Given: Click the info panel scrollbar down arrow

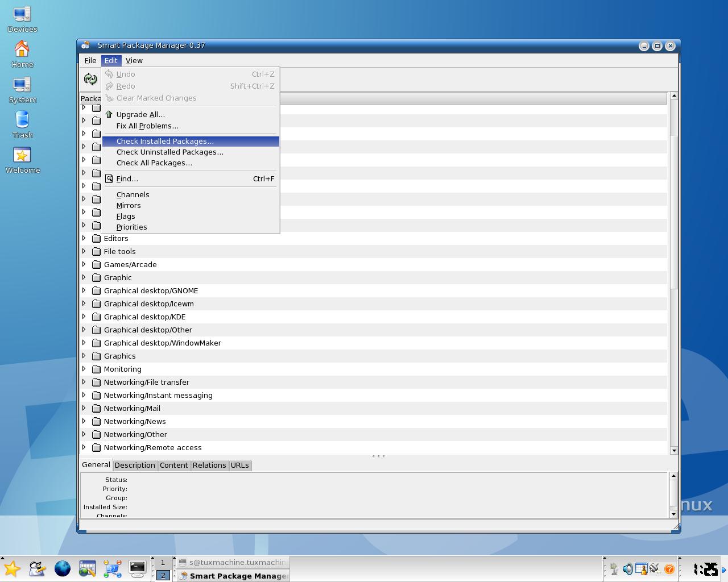Looking at the screenshot, I should [x=673, y=514].
